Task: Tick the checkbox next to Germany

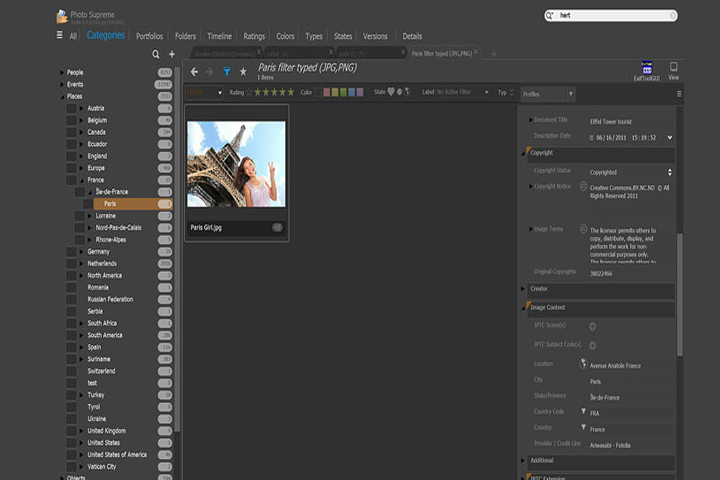Action: (71, 252)
